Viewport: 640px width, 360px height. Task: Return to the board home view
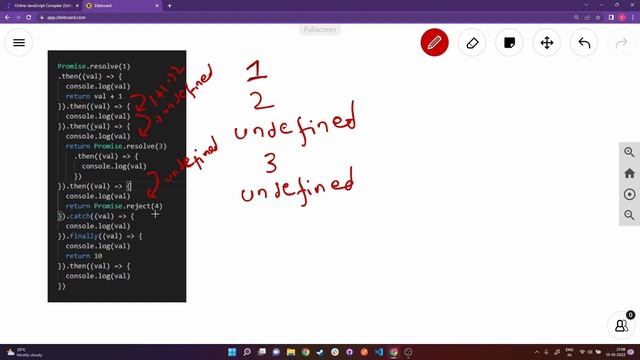(x=629, y=173)
